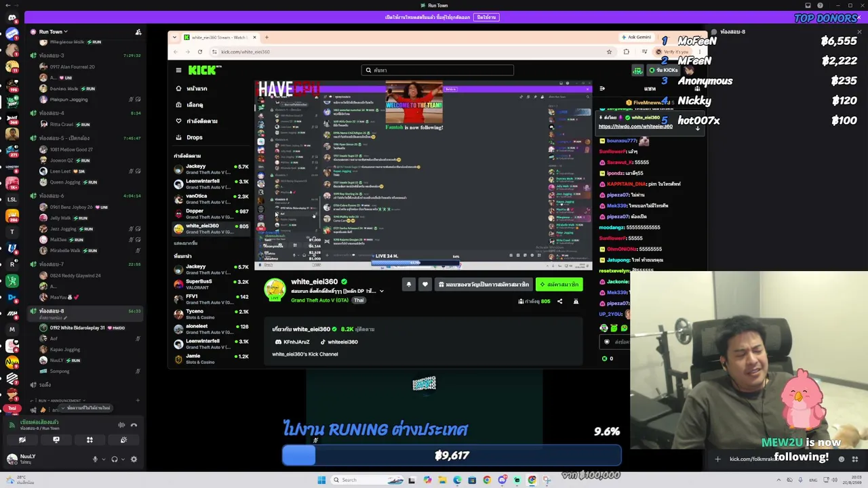
Task: Click the Grand Theft Auto V (GTA) category link
Action: pos(320,300)
